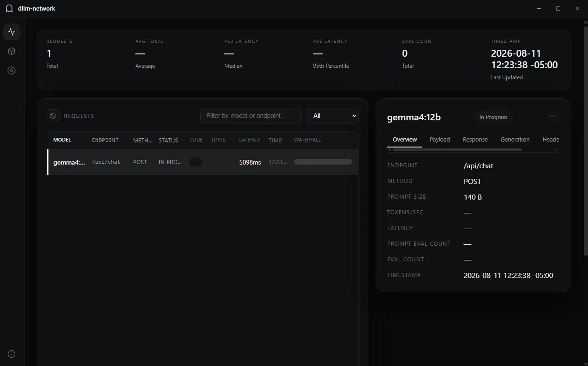This screenshot has width=588, height=366.
Task: Sort by the MODEL column header
Action: (62, 140)
